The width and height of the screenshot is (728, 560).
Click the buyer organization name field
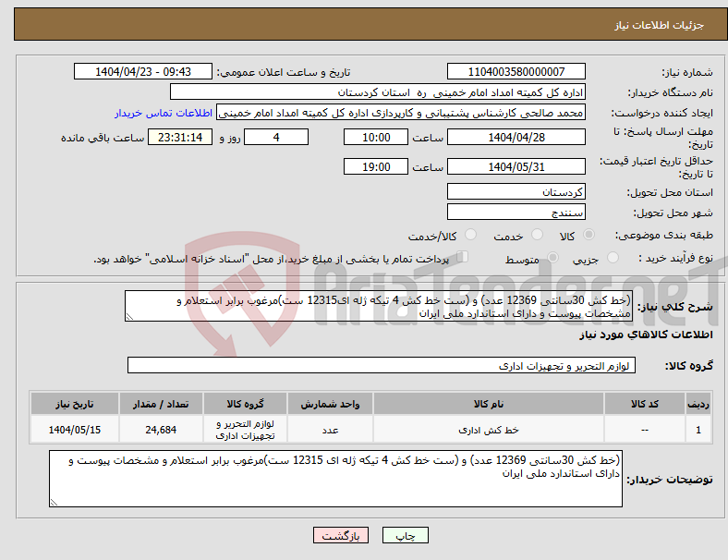(x=378, y=91)
